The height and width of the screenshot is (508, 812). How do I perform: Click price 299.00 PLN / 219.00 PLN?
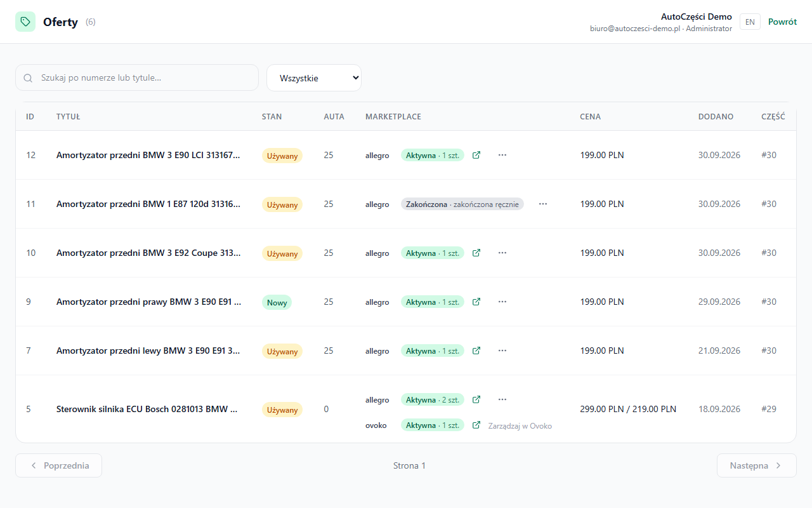click(x=628, y=409)
